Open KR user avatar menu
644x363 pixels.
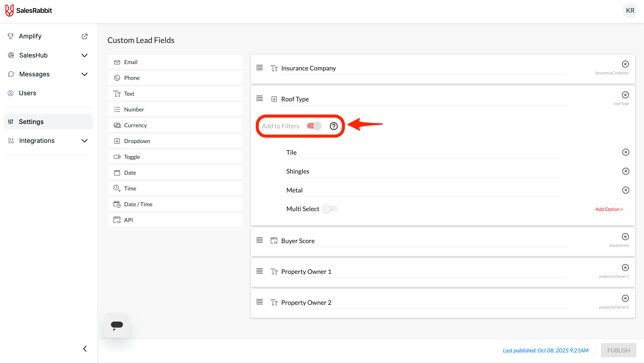630,11
